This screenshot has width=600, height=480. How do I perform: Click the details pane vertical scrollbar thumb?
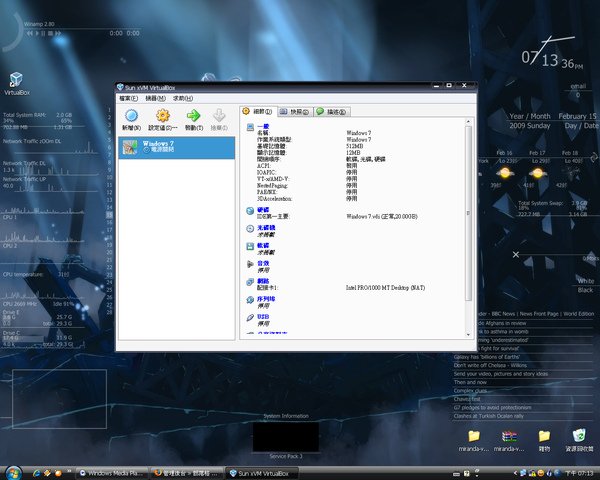click(x=468, y=213)
